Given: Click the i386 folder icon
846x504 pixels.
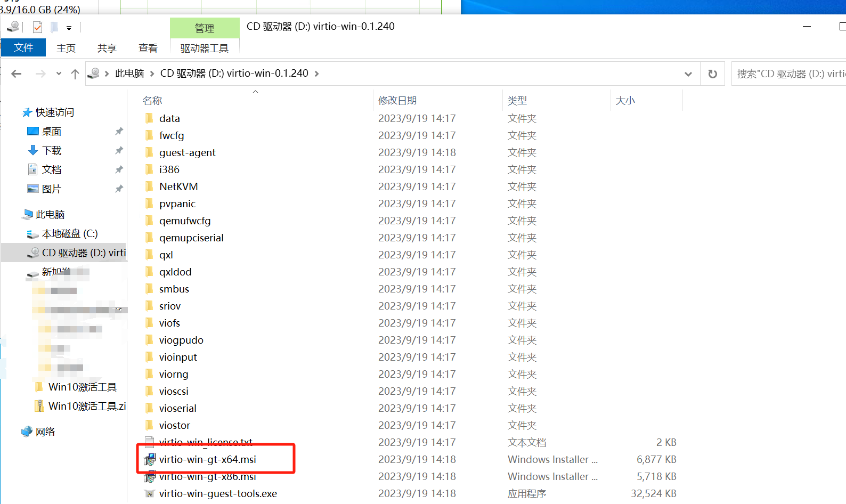Looking at the screenshot, I should (x=149, y=169).
